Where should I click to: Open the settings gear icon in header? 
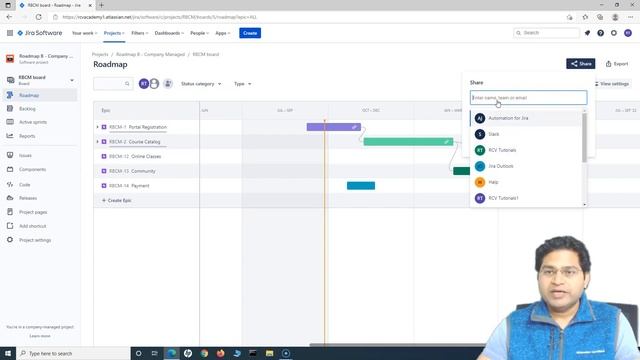click(614, 33)
